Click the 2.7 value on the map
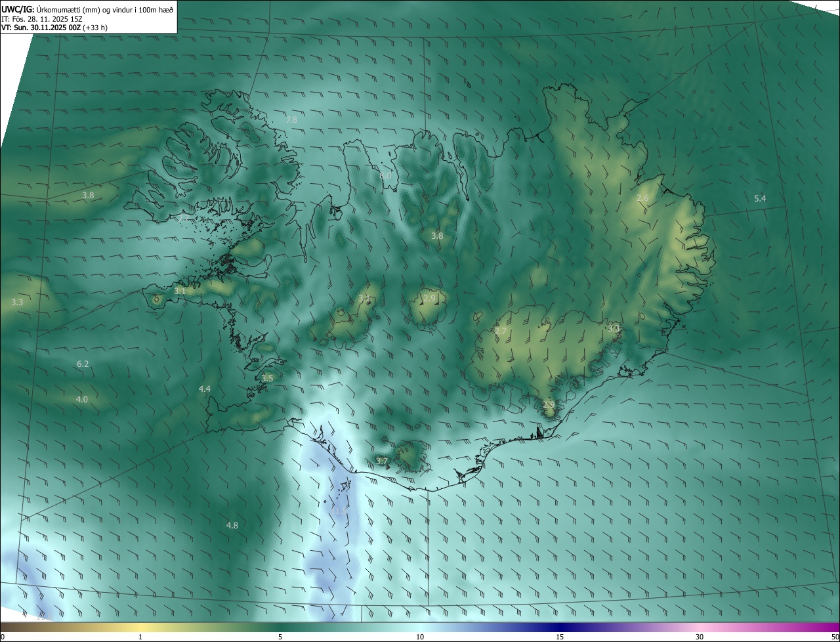840x642 pixels. [501, 332]
